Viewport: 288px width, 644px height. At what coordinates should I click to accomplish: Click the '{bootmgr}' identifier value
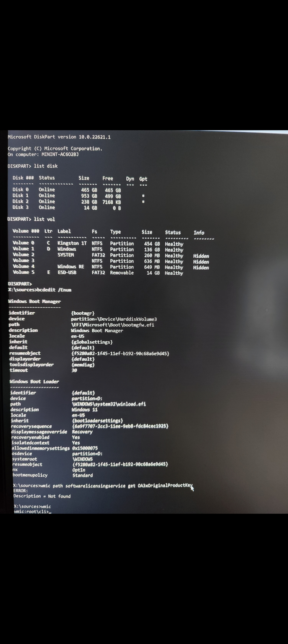(83, 313)
